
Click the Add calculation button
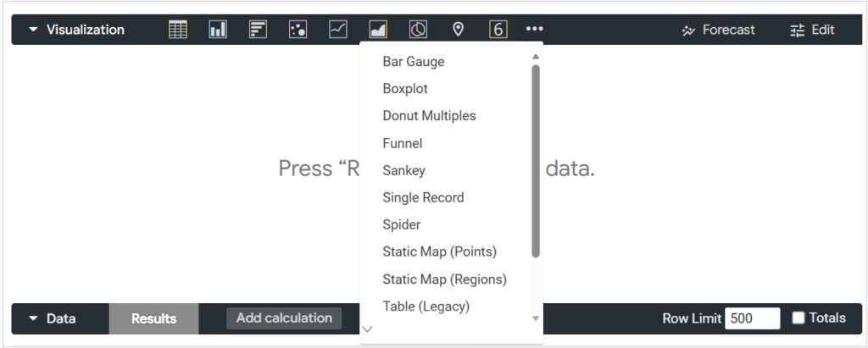click(284, 318)
